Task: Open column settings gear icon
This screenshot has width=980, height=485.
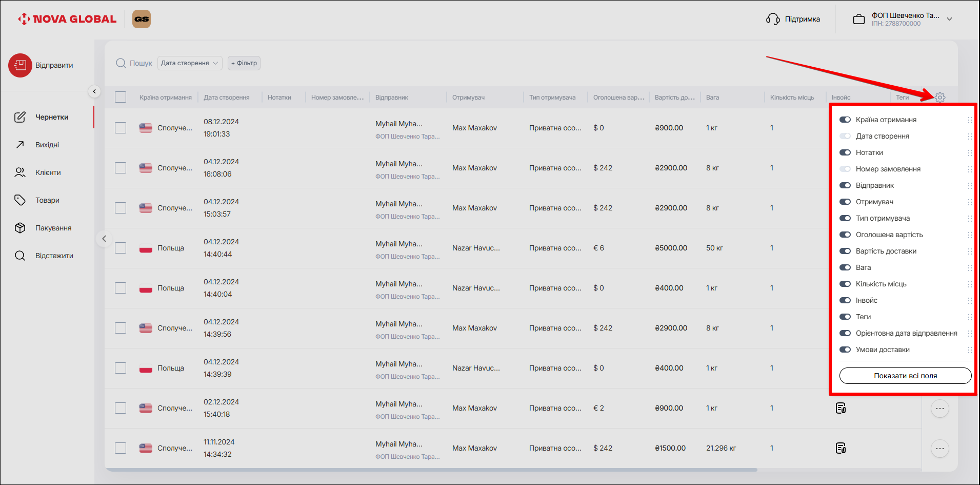Action: [x=939, y=98]
